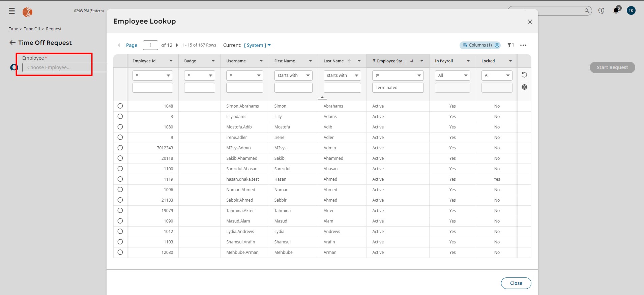
Task: Click the Employee Id column header
Action: click(144, 61)
